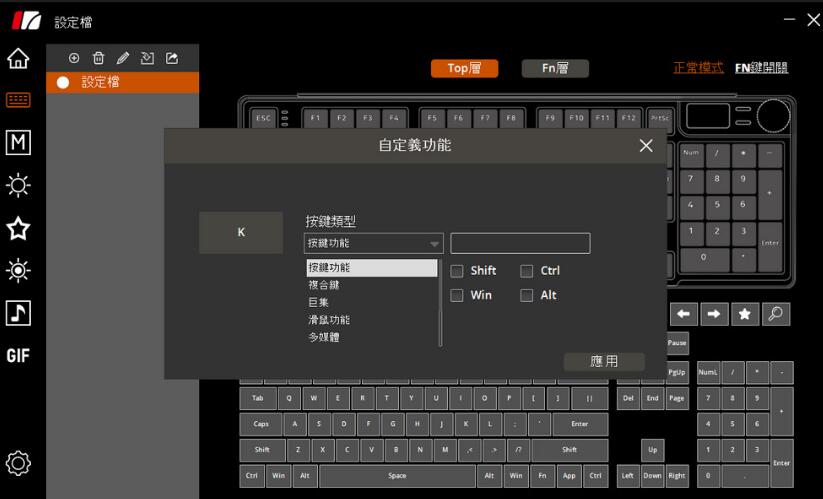Select the Down arrow key
This screenshot has width=823, height=499.
tap(652, 476)
